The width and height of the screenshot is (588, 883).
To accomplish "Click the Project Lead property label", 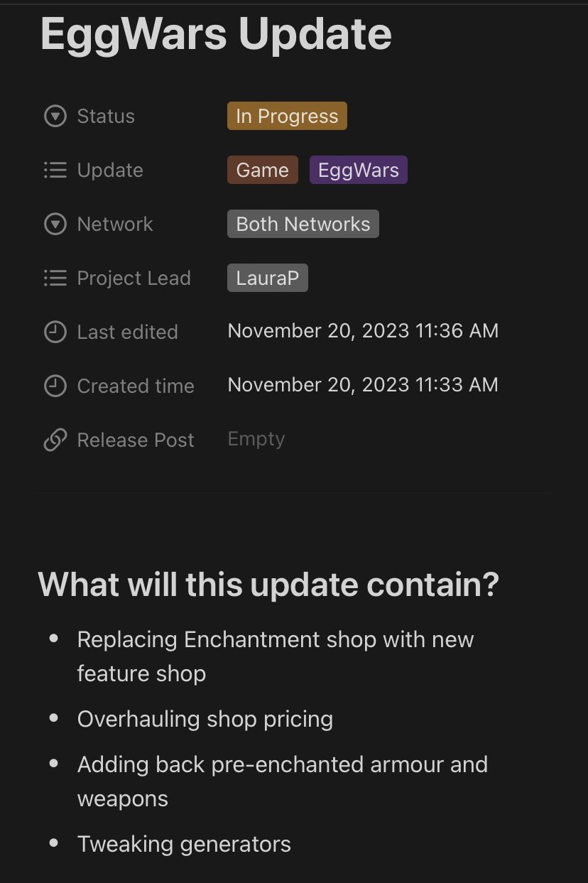I will coord(134,278).
